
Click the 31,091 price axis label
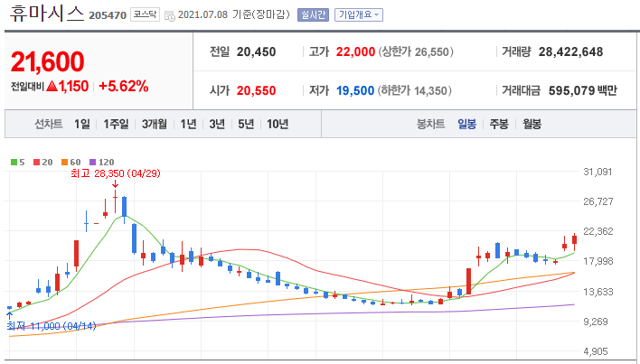click(x=598, y=172)
